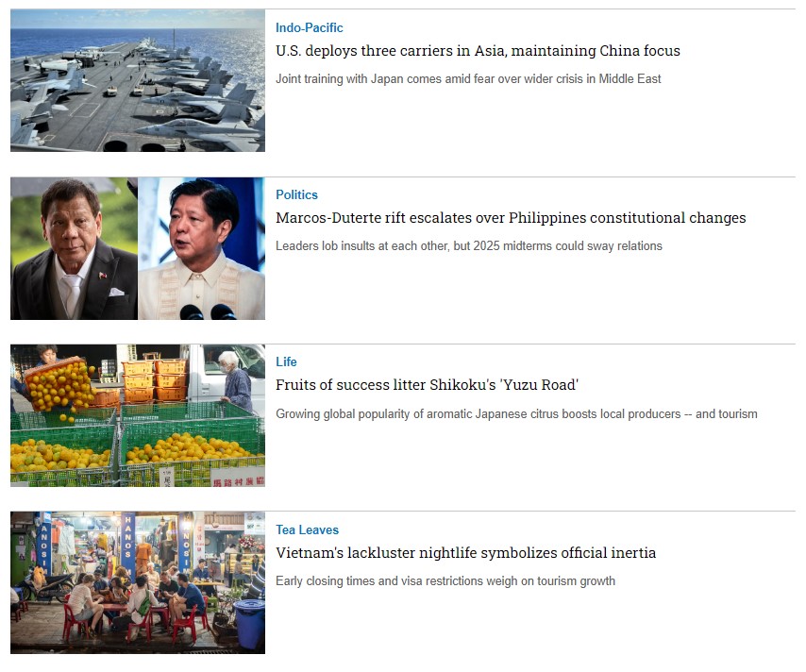The width and height of the screenshot is (806, 672).
Task: Click subtitle about early closing times
Action: (x=445, y=581)
